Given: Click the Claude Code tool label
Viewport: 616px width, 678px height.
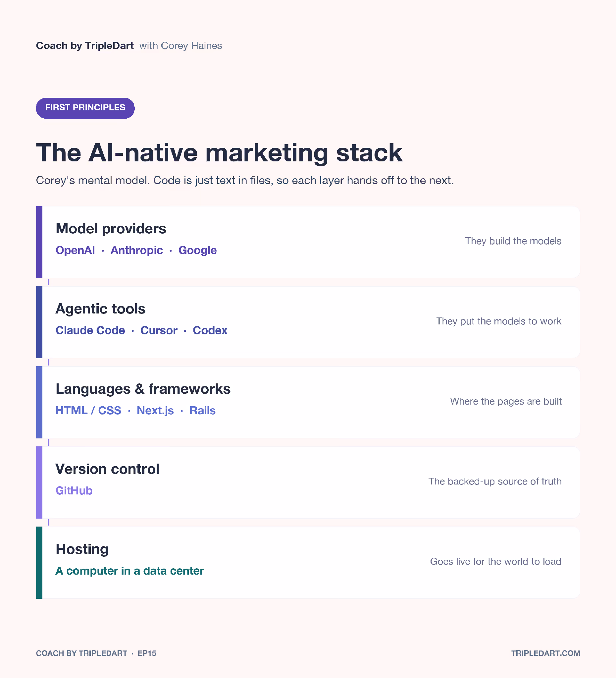Looking at the screenshot, I should pos(90,330).
